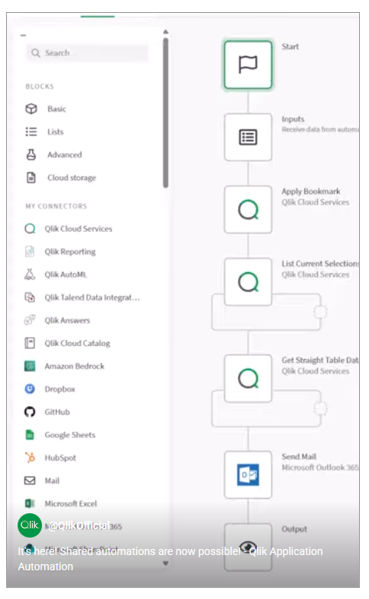Collapse the sidebar with the minus control
This screenshot has height=599, width=369.
23,35
